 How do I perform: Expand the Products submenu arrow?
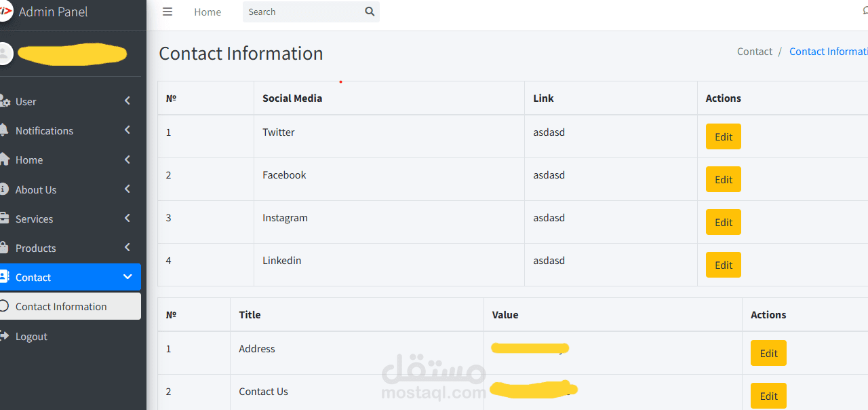click(x=127, y=248)
